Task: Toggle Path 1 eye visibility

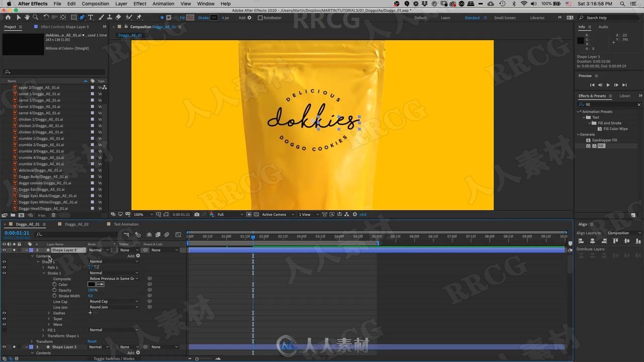Action: pyautogui.click(x=4, y=267)
